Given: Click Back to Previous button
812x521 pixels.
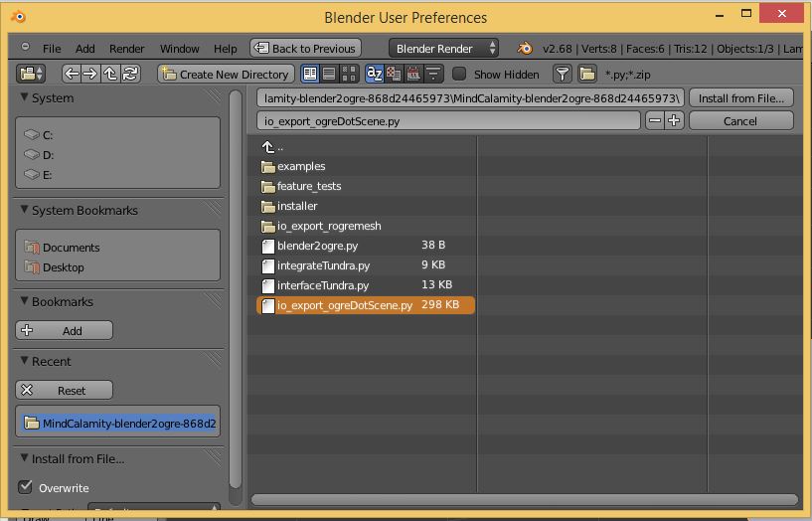Looking at the screenshot, I should [x=305, y=48].
